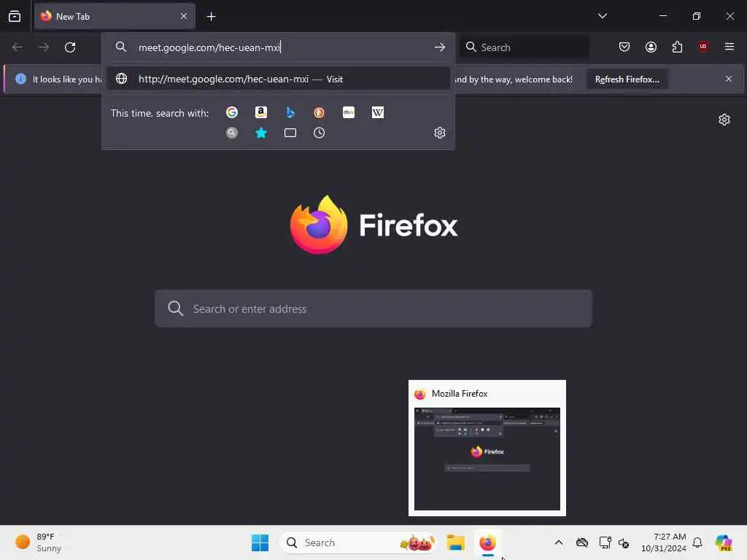The image size is (747, 560).
Task: Open the Firefox application menu
Action: [x=729, y=47]
